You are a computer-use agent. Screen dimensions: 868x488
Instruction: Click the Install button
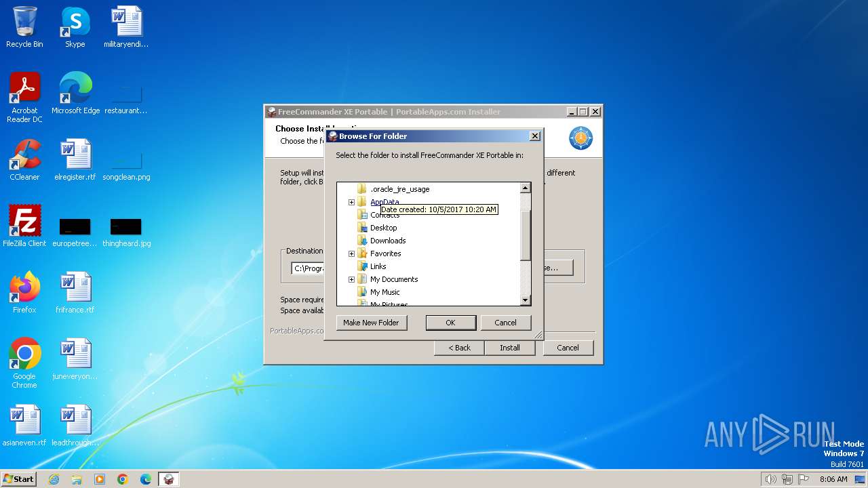pos(509,348)
